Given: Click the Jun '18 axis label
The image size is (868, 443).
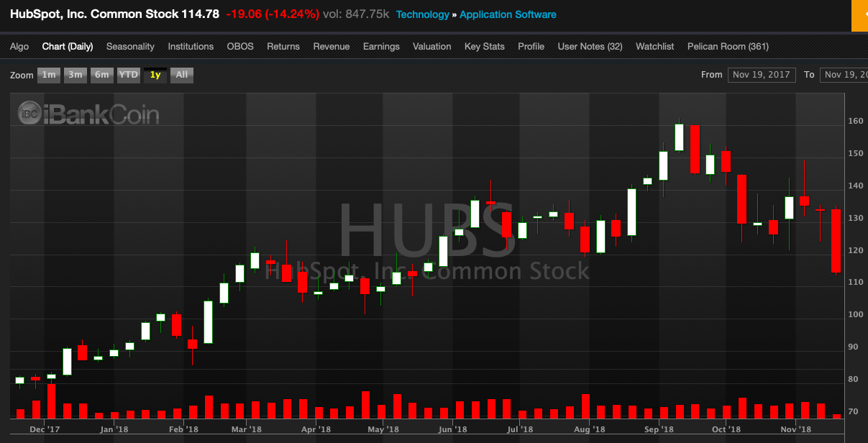Looking at the screenshot, I should click(x=452, y=429).
